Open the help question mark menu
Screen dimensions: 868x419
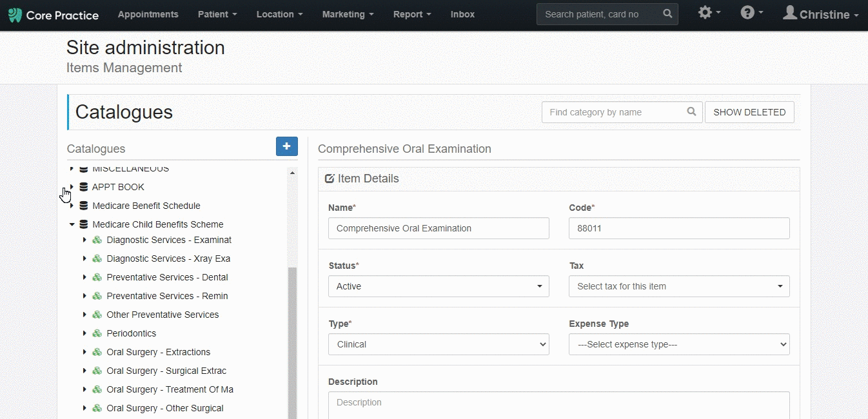coord(748,14)
